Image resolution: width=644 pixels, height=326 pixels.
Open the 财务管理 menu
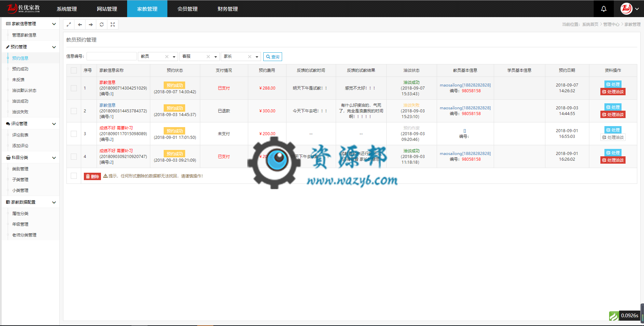tap(228, 9)
